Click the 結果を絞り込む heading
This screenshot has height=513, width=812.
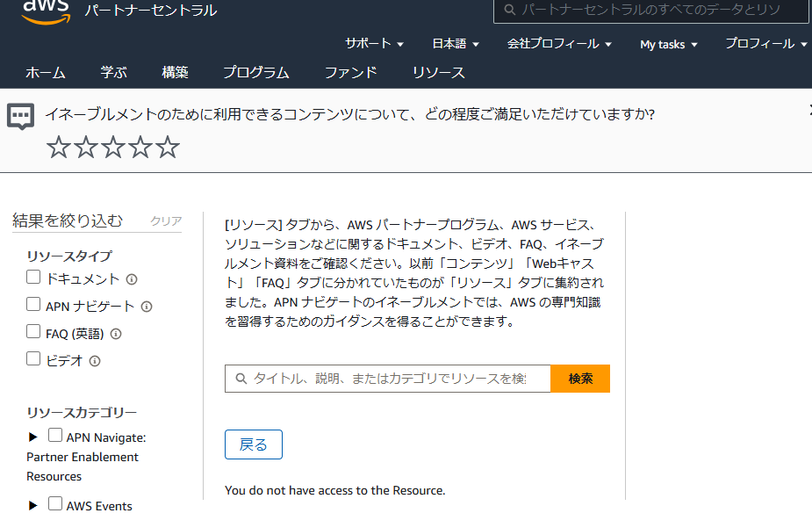coord(68,220)
